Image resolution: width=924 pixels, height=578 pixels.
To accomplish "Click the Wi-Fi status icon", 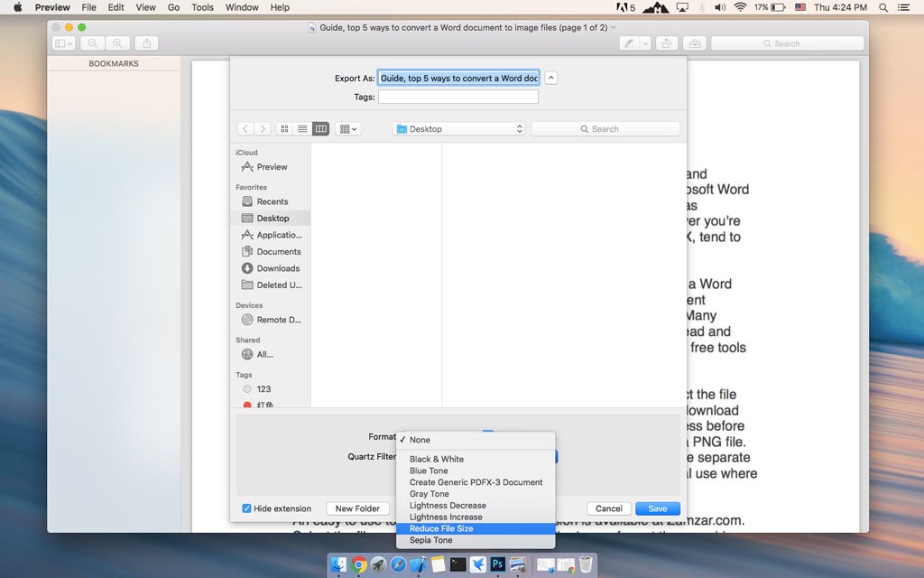I will [x=741, y=7].
